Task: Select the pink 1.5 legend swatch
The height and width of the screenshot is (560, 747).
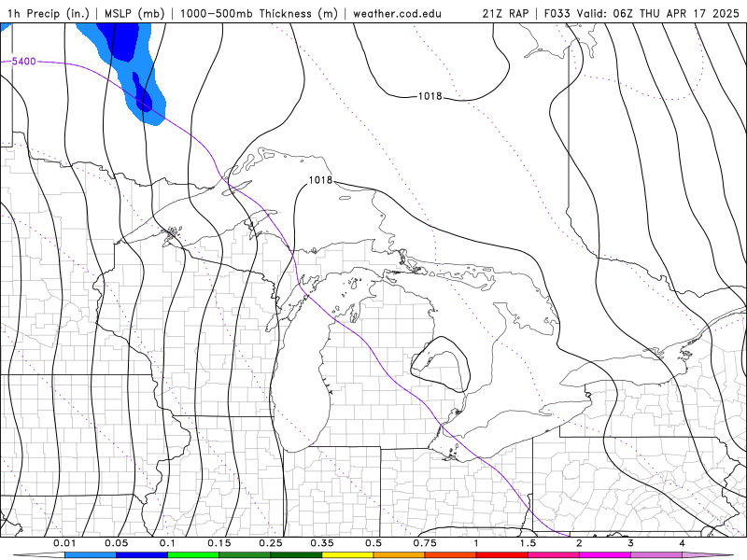Action: (554, 555)
